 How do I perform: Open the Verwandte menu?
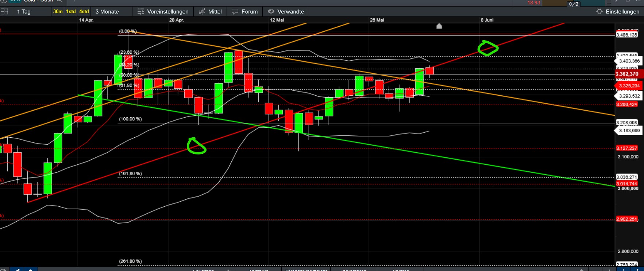click(286, 12)
